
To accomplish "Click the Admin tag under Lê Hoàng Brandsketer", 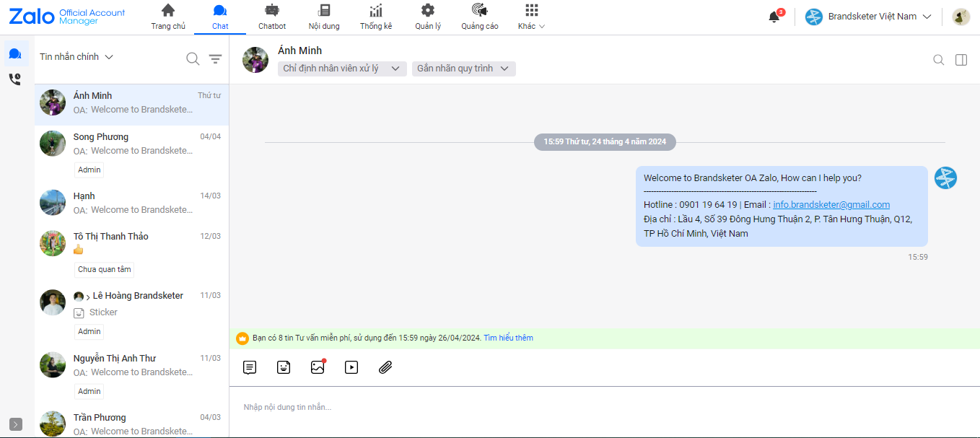I will point(89,332).
